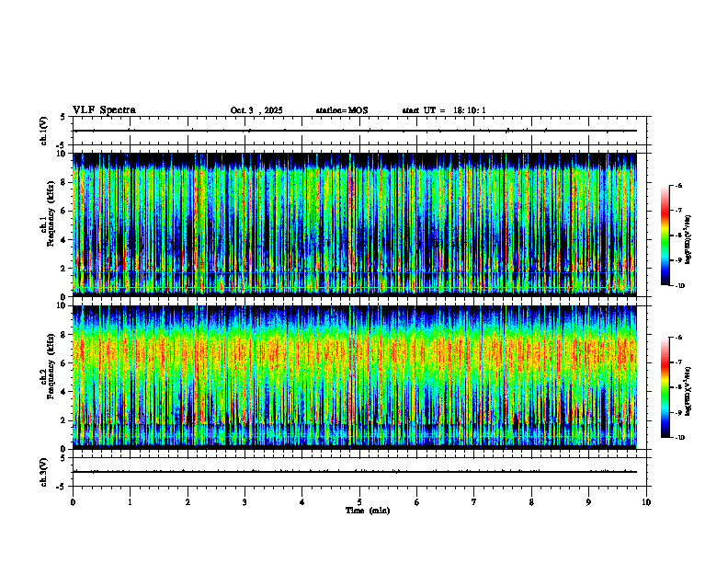Screen dimensions: 728x563
Task: Click the 'VLF Spectra' title text
Action: pos(104,110)
